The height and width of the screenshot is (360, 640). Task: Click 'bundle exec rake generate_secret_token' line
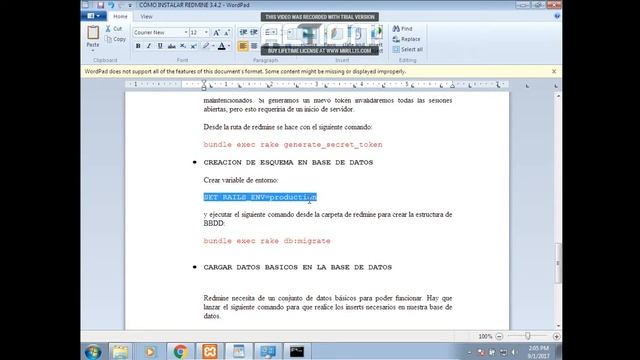pos(293,144)
